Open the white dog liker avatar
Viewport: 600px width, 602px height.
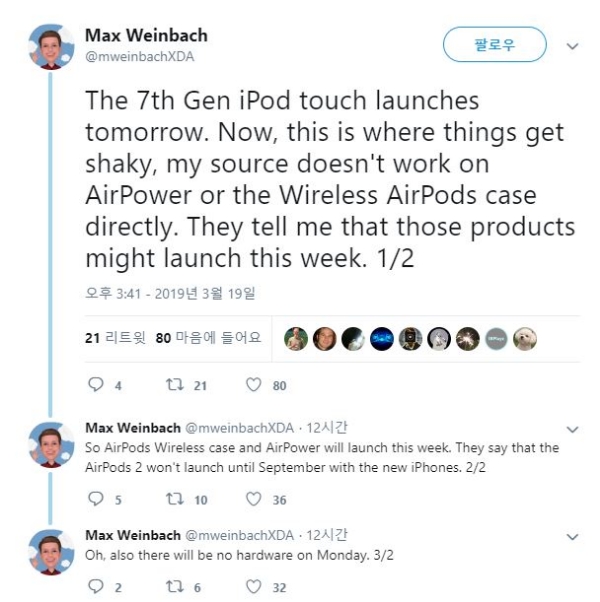click(x=525, y=339)
